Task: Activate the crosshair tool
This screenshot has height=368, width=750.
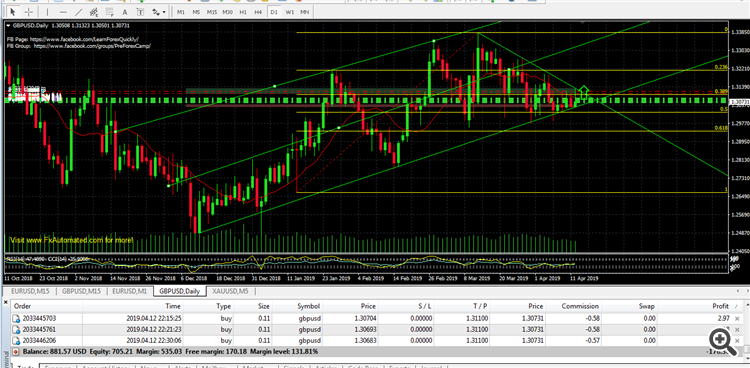Action: coord(29,12)
